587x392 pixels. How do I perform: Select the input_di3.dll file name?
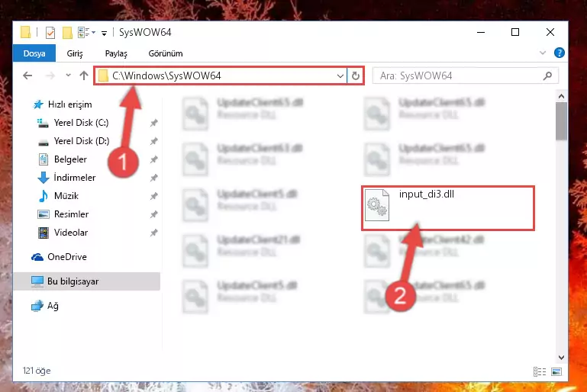pos(427,194)
